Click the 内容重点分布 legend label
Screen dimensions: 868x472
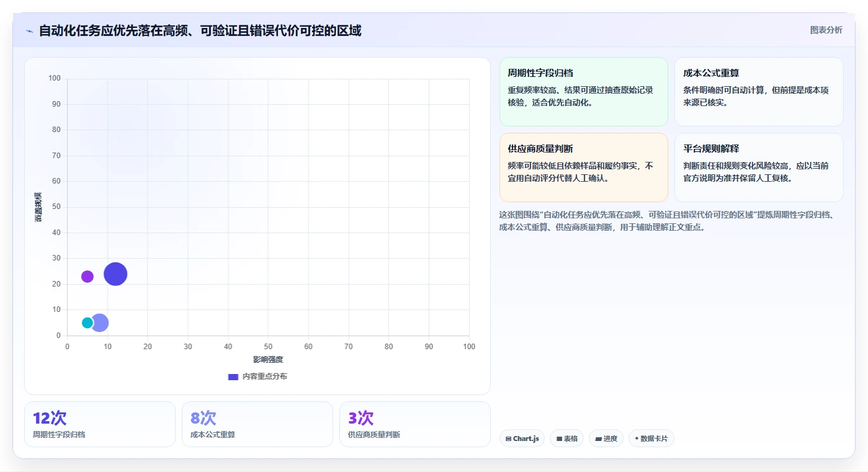(x=265, y=376)
